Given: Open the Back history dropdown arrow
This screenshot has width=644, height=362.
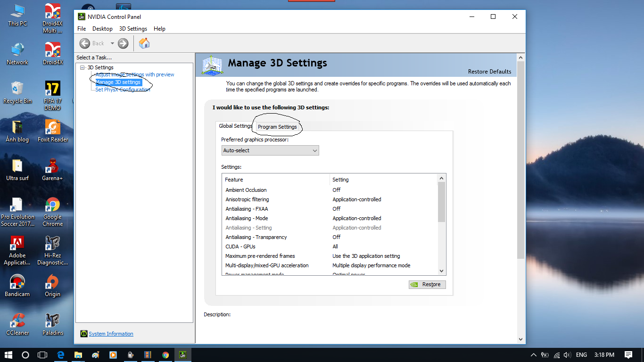Looking at the screenshot, I should pyautogui.click(x=112, y=43).
